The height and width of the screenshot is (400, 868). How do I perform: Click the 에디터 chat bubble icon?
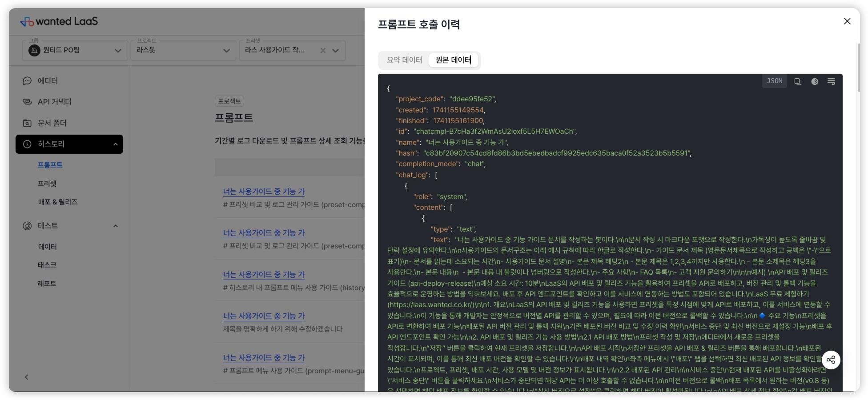click(x=27, y=81)
